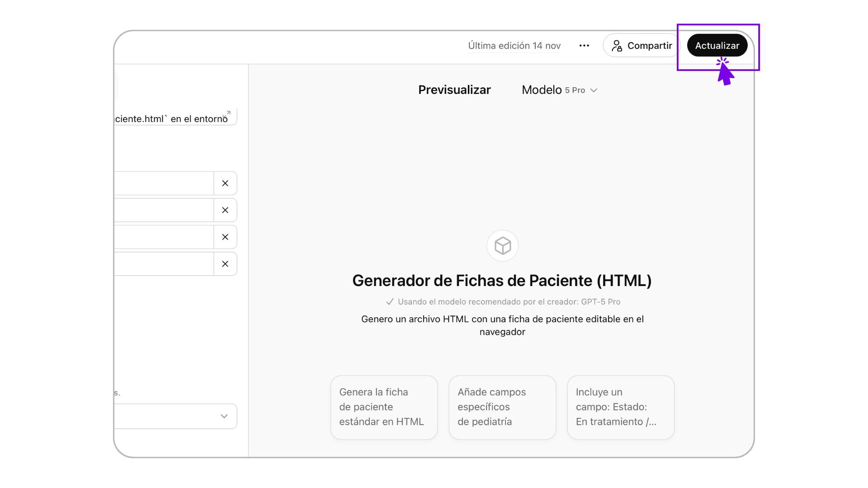Remove the first conversation starter with X
This screenshot has width=868, height=488.
click(225, 183)
